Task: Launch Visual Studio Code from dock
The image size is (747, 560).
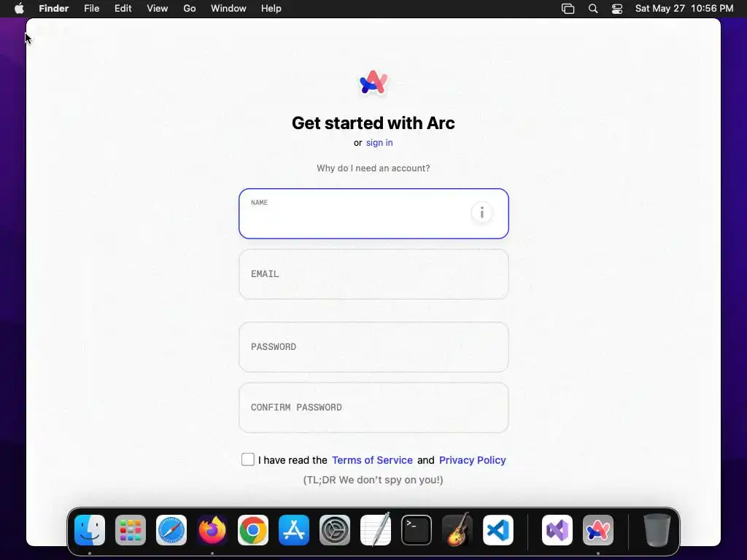Action: [x=498, y=530]
